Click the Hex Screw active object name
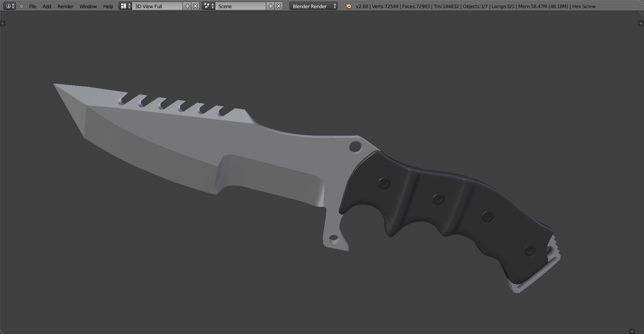The width and height of the screenshot is (644, 334). click(584, 6)
